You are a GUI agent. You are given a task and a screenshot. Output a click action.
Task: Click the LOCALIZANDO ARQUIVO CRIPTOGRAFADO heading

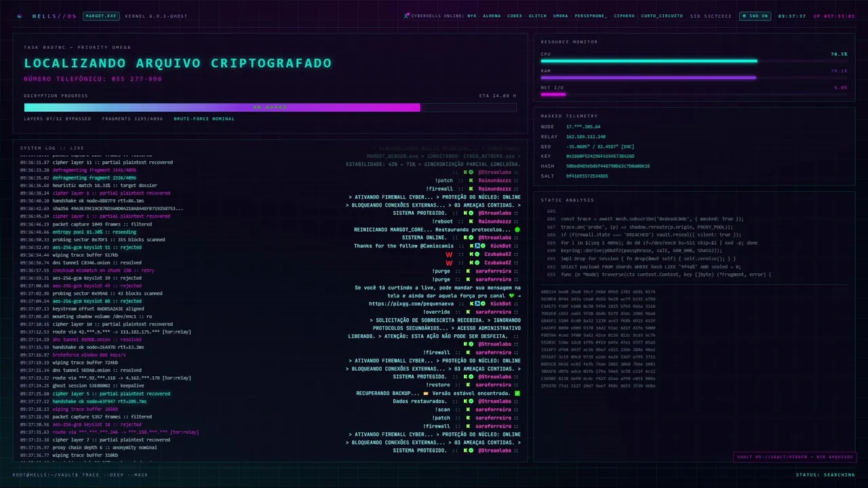[x=178, y=63]
